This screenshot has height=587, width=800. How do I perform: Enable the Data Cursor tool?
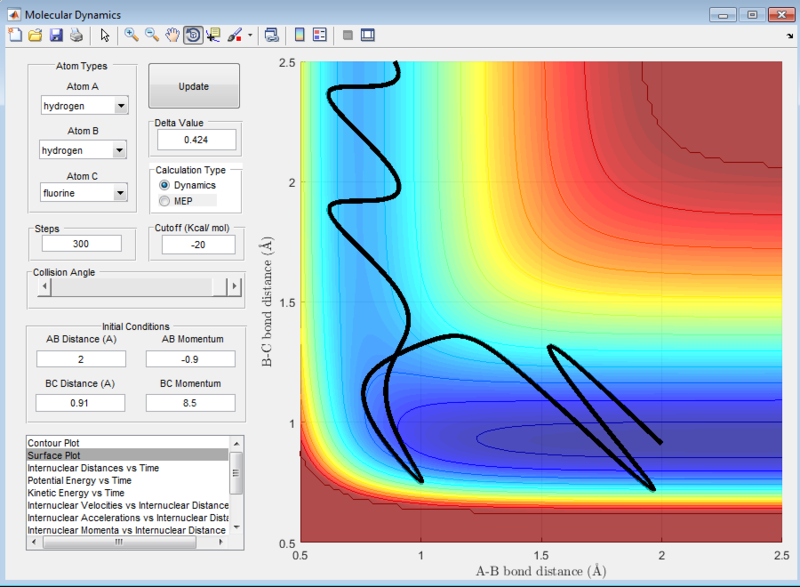[x=213, y=35]
